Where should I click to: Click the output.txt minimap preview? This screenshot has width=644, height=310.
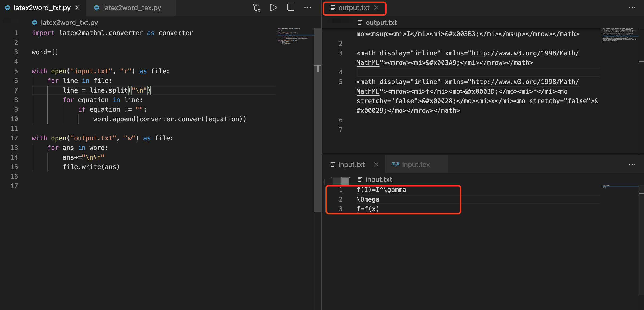pos(619,34)
